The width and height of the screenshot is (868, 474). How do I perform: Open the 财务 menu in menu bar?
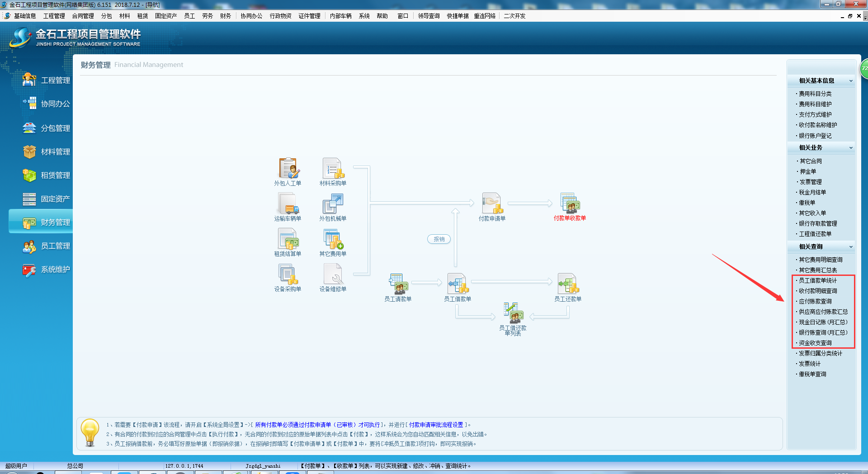226,16
